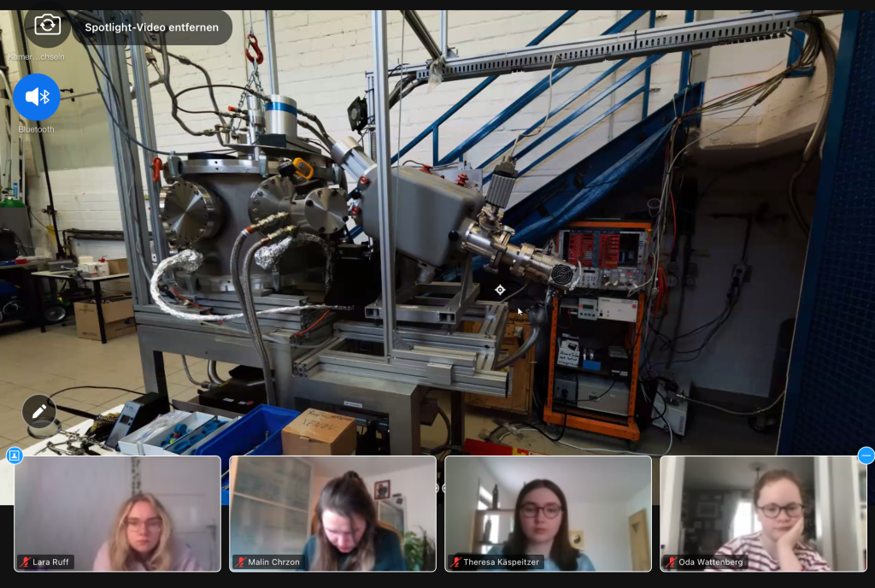Click muted microphone icon next to Lara Ruff
This screenshot has height=588, width=875.
25,562
